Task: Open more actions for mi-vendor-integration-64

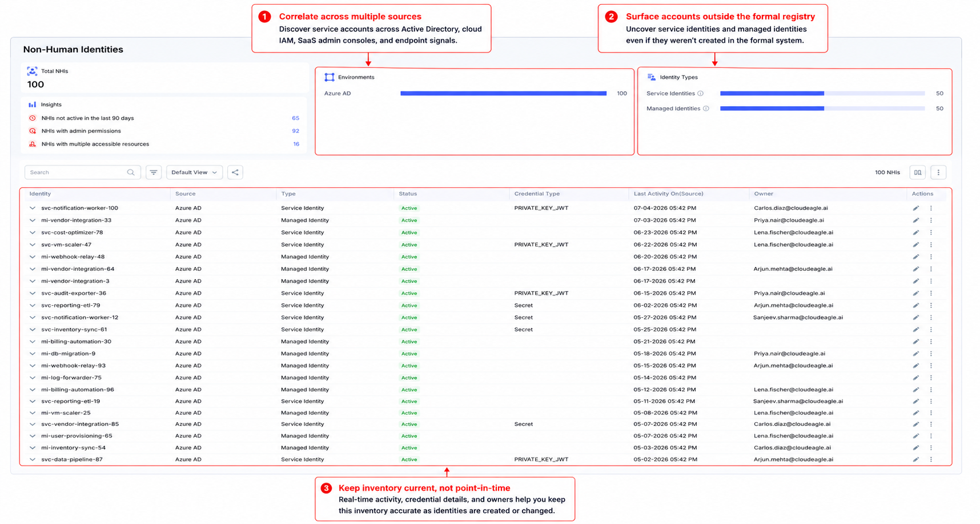Action: point(931,269)
